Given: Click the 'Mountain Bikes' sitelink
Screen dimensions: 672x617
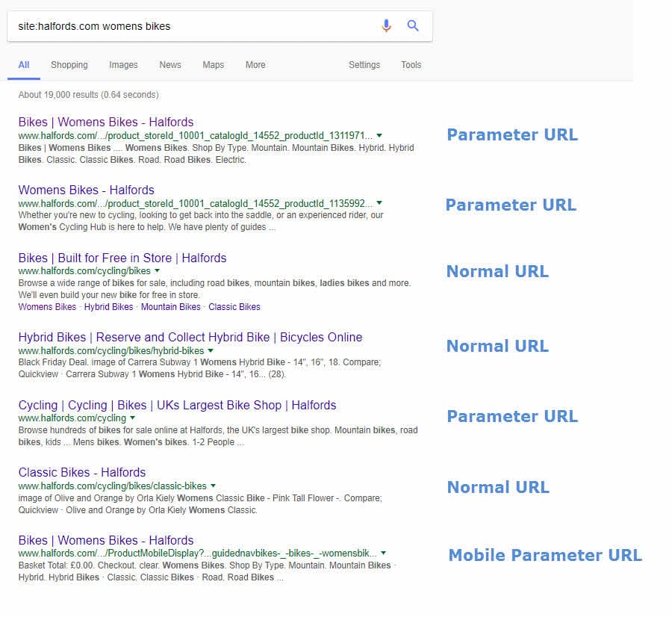Looking at the screenshot, I should (x=170, y=307).
